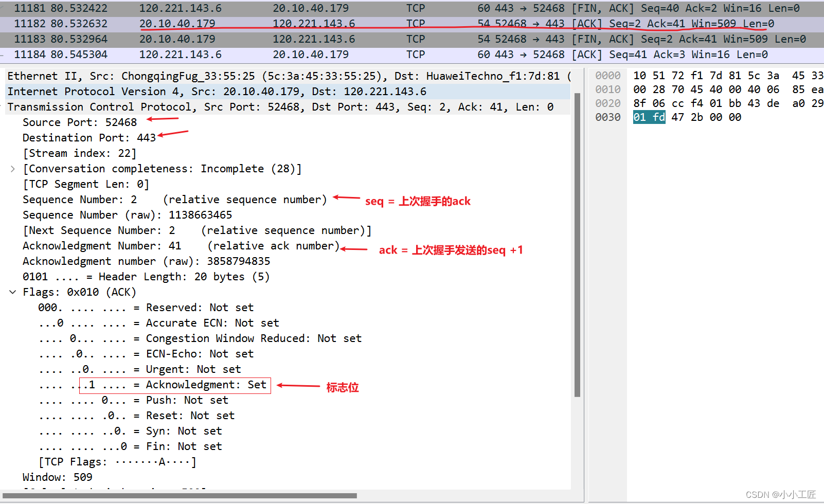Click the Source Port: 52468 field
The width and height of the screenshot is (824, 504).
(x=80, y=122)
